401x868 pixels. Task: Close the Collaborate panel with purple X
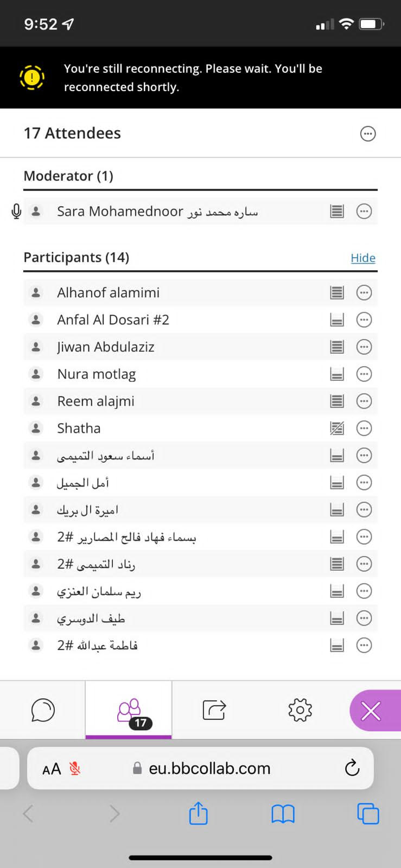(371, 711)
